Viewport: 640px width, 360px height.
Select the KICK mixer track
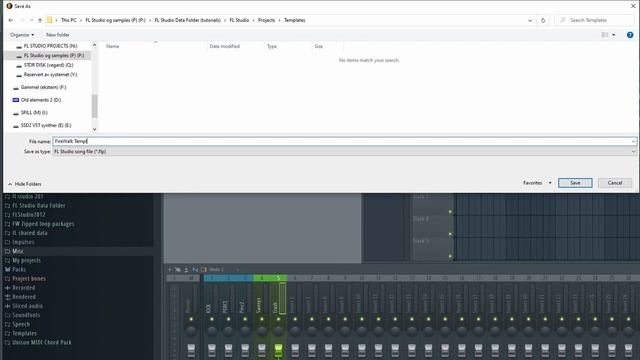point(209,308)
